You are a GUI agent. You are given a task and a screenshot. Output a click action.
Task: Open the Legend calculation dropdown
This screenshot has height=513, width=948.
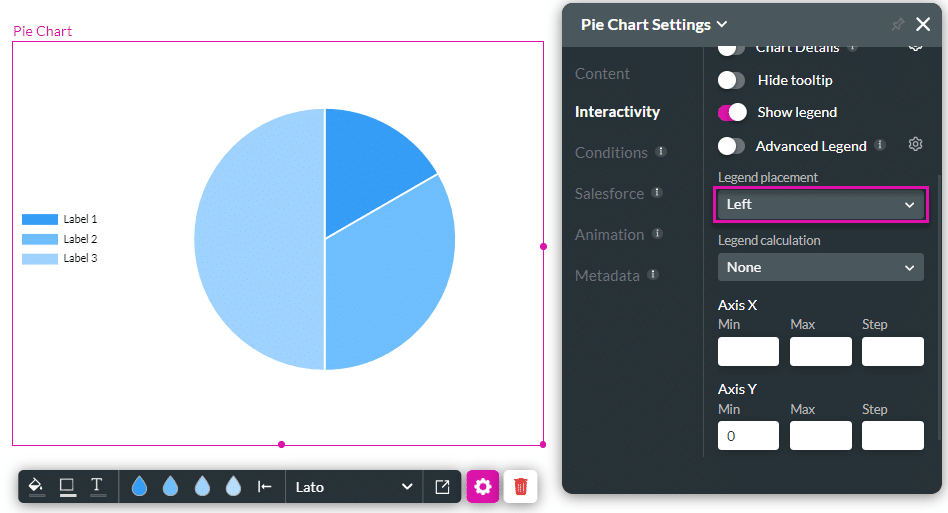pyautogui.click(x=820, y=267)
